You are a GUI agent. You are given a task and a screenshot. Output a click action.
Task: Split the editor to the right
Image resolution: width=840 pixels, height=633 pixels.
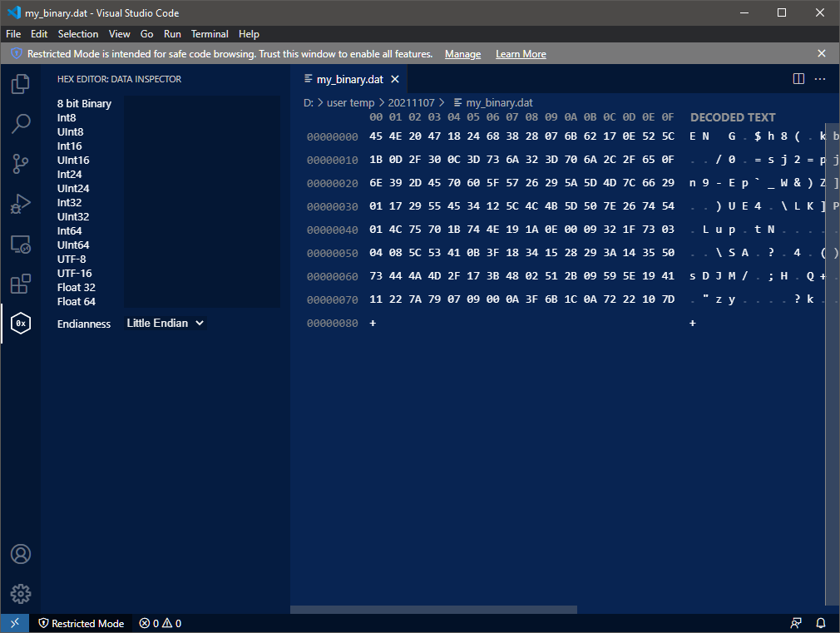pos(798,79)
